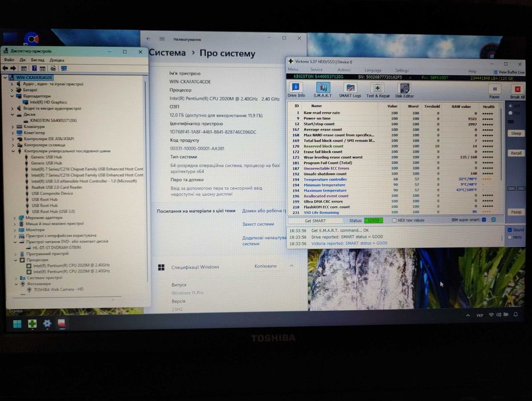
Task: Open the Захист системи link
Action: pyautogui.click(x=258, y=224)
